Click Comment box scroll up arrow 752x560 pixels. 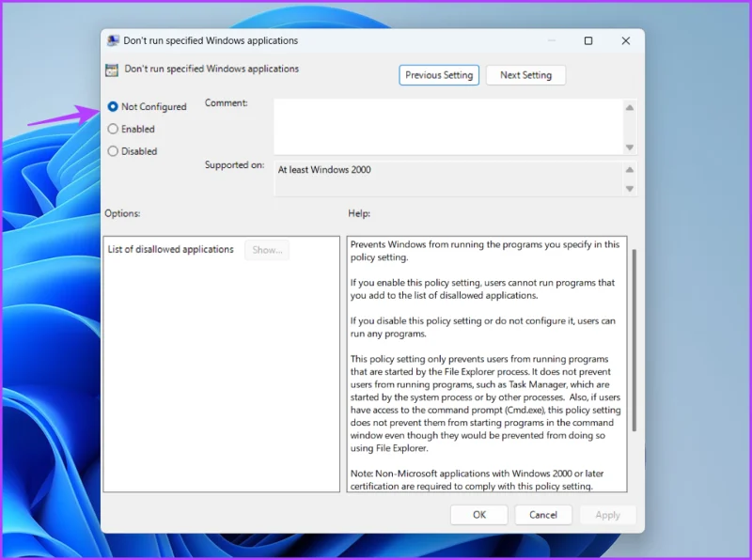point(630,107)
